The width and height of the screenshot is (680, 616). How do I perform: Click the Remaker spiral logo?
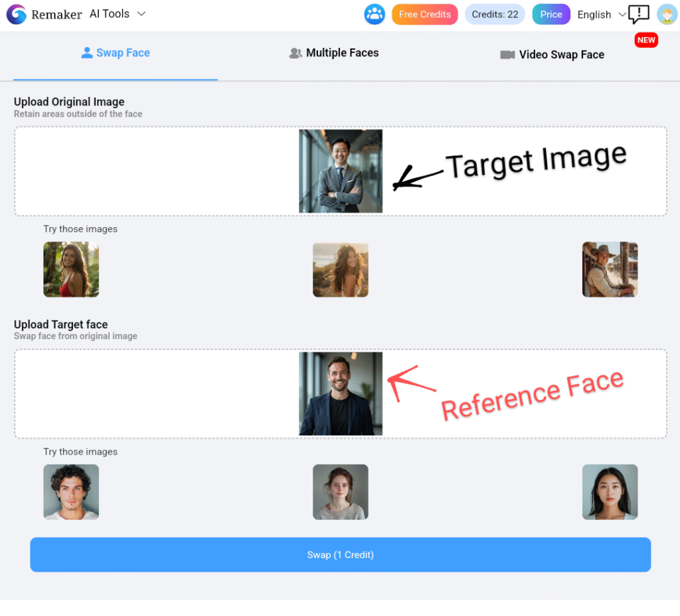[x=17, y=14]
